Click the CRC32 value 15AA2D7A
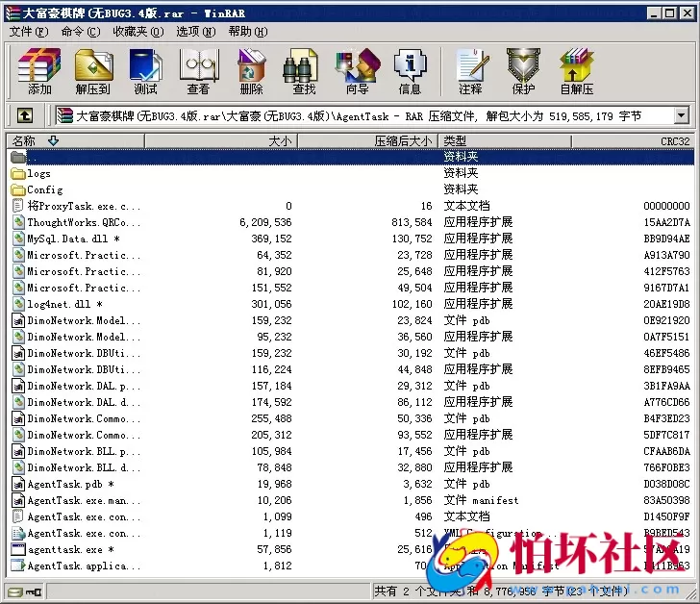 666,222
